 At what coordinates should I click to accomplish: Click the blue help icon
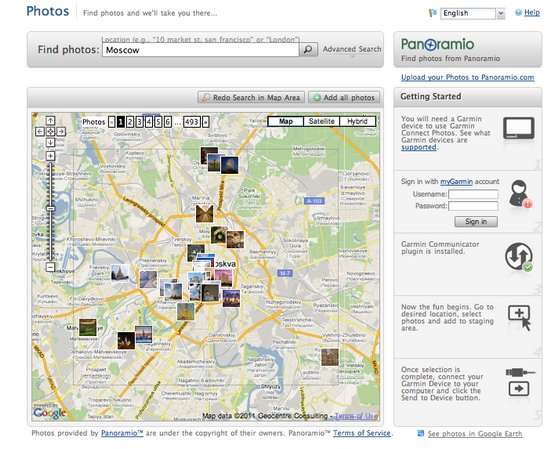coord(518,13)
